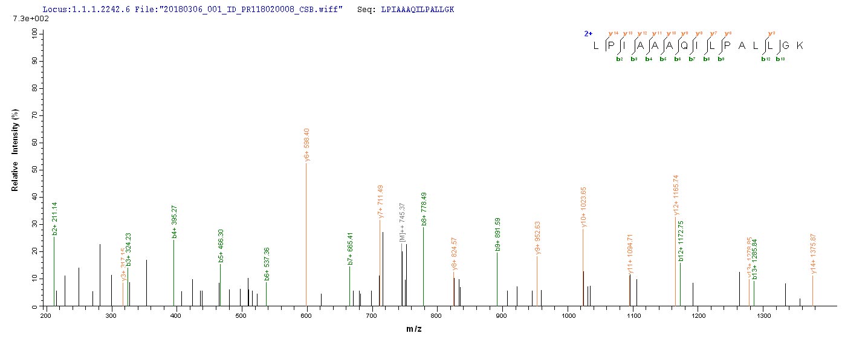Select the y7+ 711.49 peak label
Viewport: 868px width, 342px height.
pyautogui.click(x=381, y=202)
